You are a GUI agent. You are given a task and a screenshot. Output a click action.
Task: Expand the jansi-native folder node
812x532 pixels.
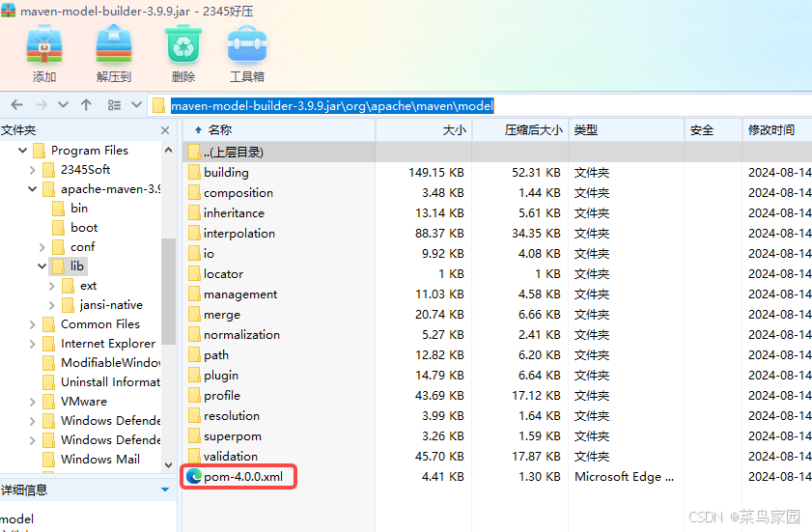[x=52, y=305]
